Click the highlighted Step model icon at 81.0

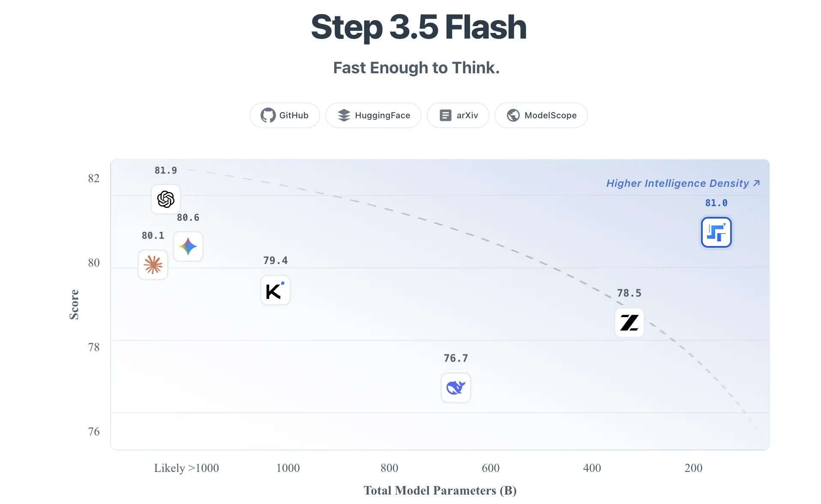pyautogui.click(x=716, y=232)
